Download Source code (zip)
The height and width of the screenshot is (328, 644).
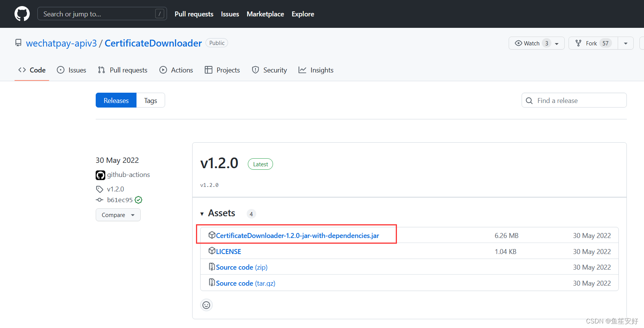click(242, 267)
